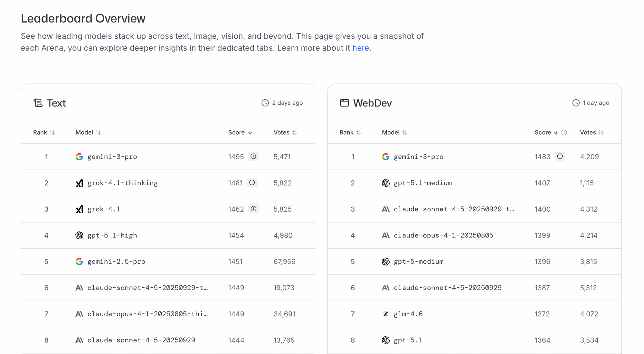This screenshot has height=354, width=644.
Task: Open the Text leaderboard heading
Action: pos(56,103)
